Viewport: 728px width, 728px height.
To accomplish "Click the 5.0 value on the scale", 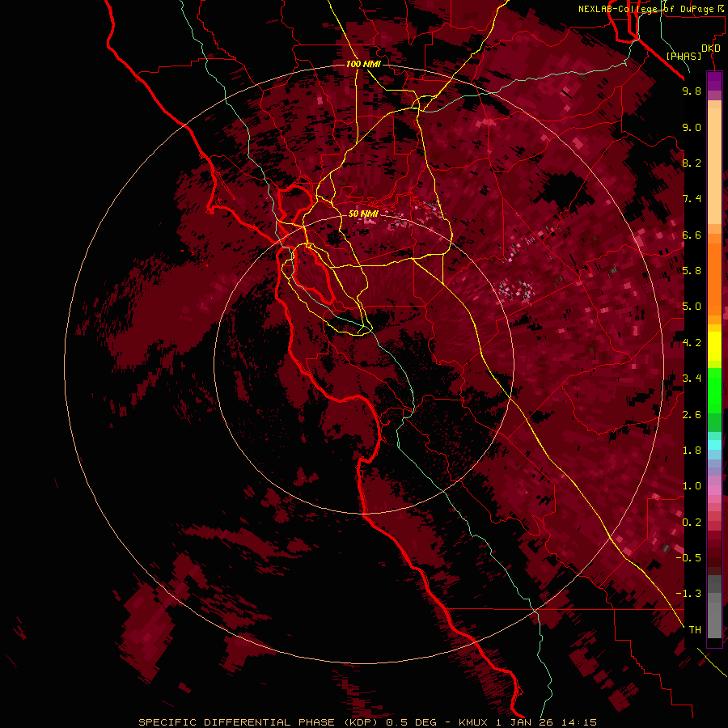I will (692, 307).
